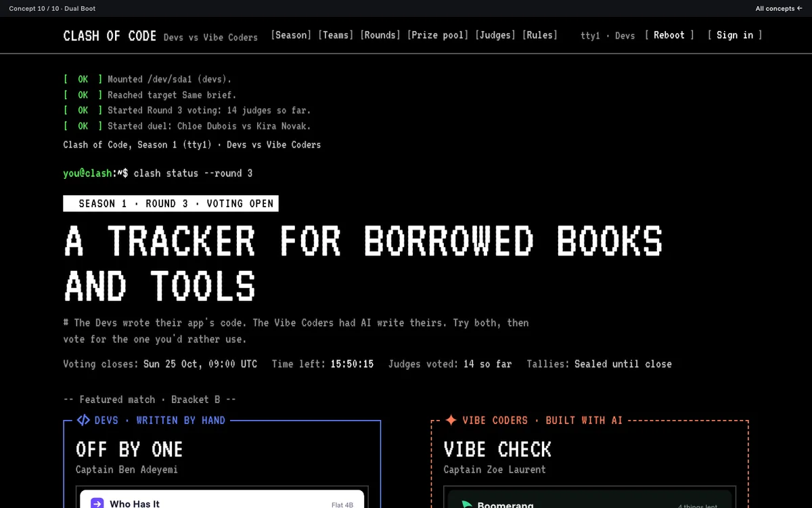Viewport: 812px width, 508px height.
Task: Click the 'Featured match · Bracket B' label
Action: 150,400
